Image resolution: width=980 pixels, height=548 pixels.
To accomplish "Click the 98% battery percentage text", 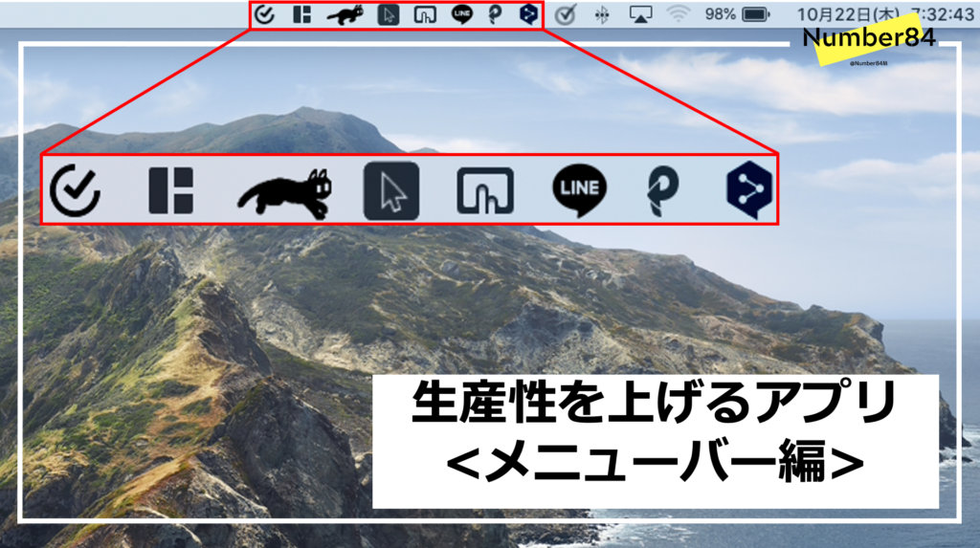I will pos(720,13).
